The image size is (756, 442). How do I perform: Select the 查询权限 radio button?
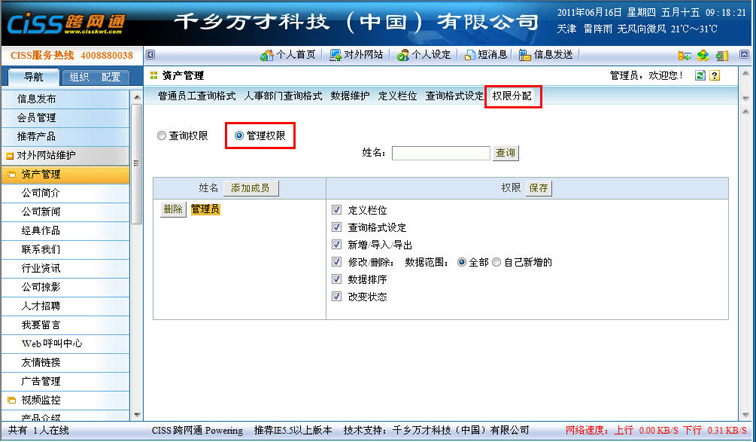163,136
